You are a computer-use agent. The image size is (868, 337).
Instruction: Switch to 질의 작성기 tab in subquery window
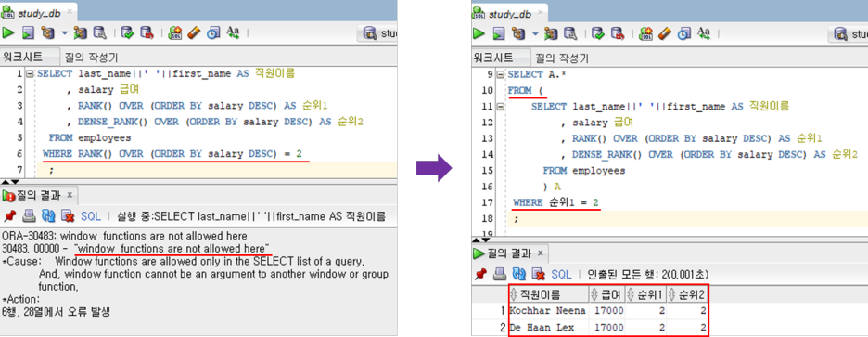pos(562,58)
